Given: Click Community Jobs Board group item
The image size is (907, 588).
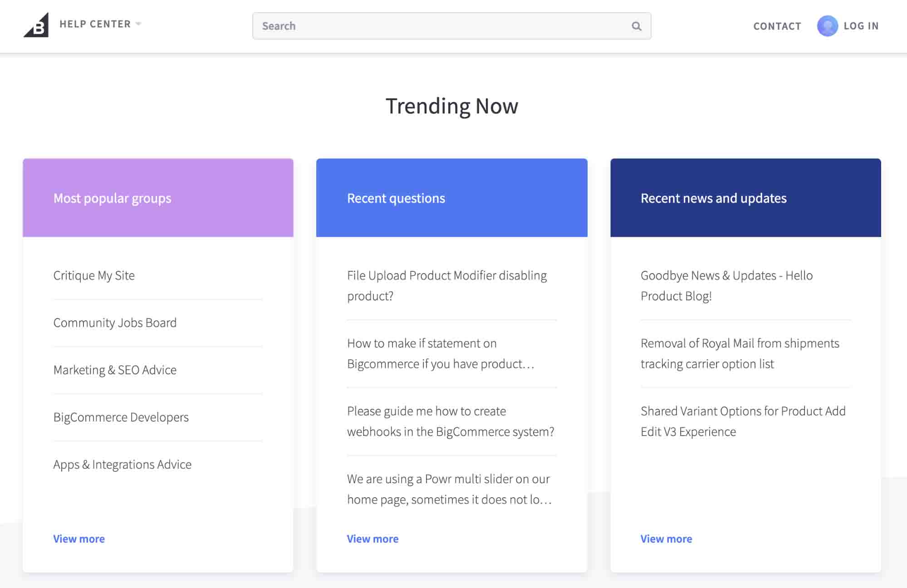Looking at the screenshot, I should coord(115,322).
